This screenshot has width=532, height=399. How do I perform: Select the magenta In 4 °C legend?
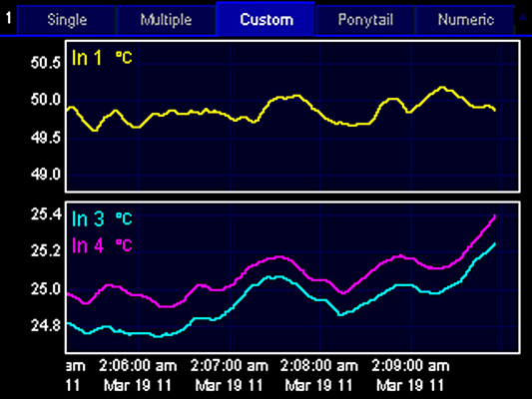[x=102, y=245]
